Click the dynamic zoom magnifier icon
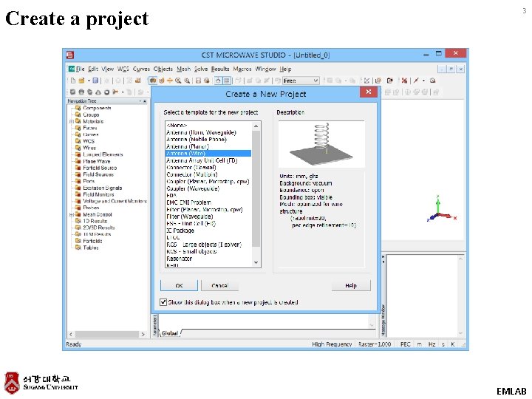The width and height of the screenshot is (532, 399). point(187,81)
